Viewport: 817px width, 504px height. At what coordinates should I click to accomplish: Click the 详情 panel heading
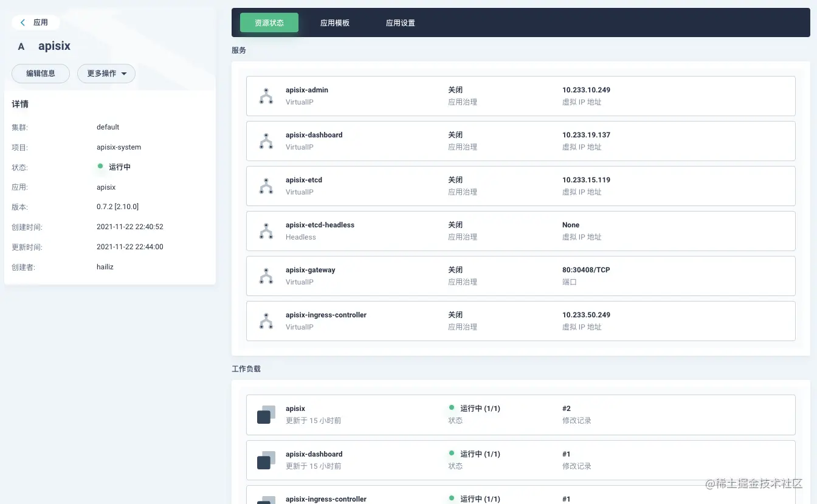pos(20,104)
